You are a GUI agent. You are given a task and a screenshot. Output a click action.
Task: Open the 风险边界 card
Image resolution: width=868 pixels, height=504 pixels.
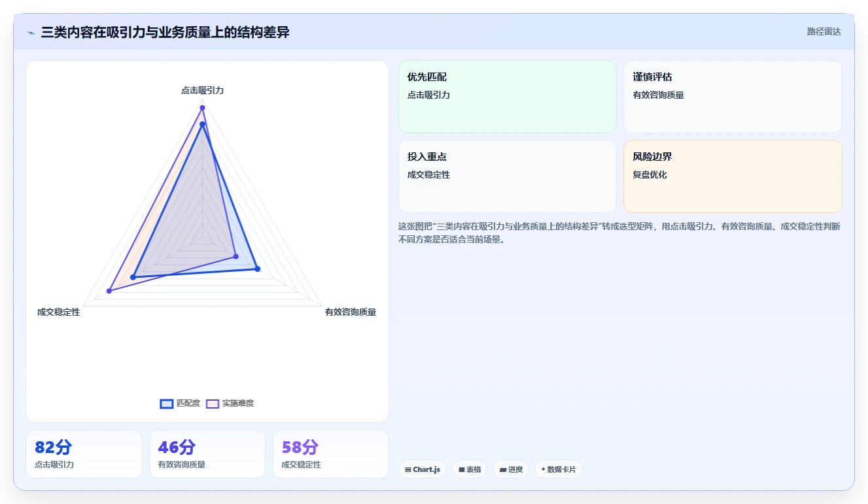tap(733, 176)
